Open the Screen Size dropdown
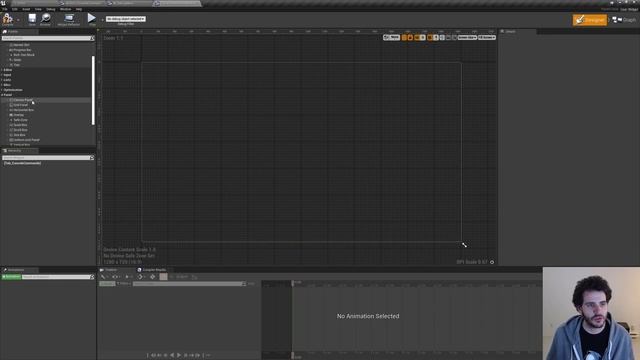This screenshot has width=640, height=360. pyautogui.click(x=467, y=37)
